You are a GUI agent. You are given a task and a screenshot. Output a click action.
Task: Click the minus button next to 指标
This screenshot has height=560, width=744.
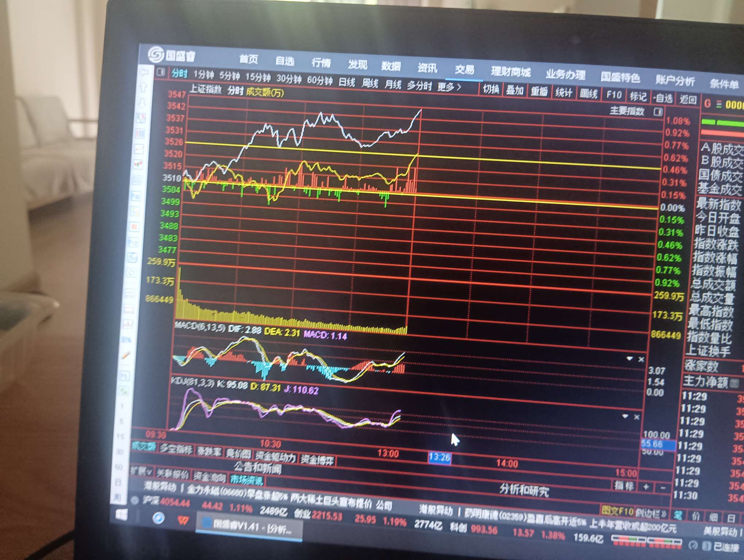coord(663,487)
